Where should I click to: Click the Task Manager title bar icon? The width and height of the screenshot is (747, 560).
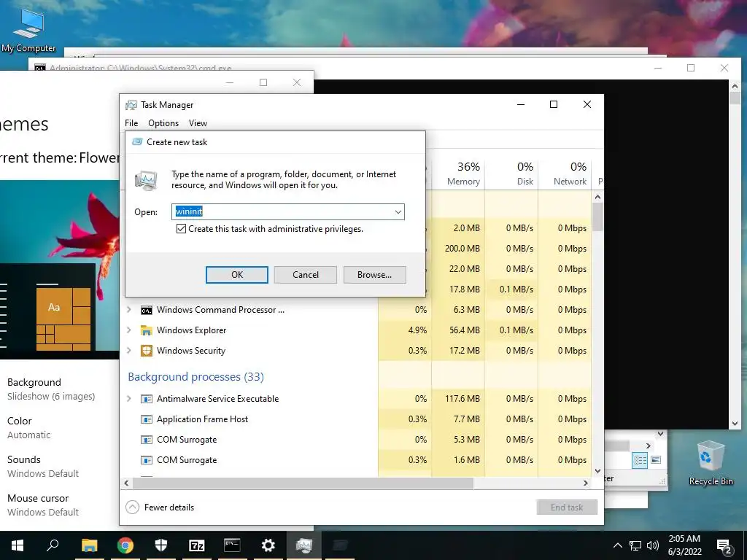pyautogui.click(x=131, y=105)
